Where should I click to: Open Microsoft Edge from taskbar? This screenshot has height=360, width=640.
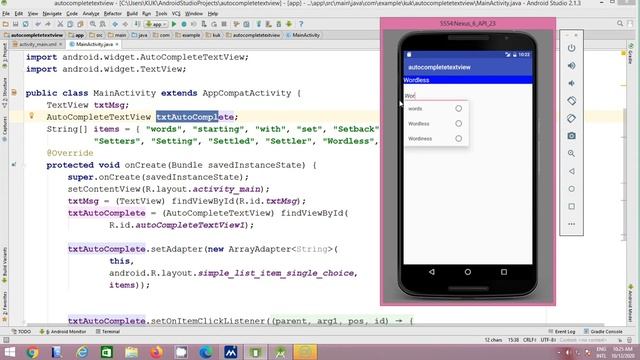pyautogui.click(x=206, y=352)
